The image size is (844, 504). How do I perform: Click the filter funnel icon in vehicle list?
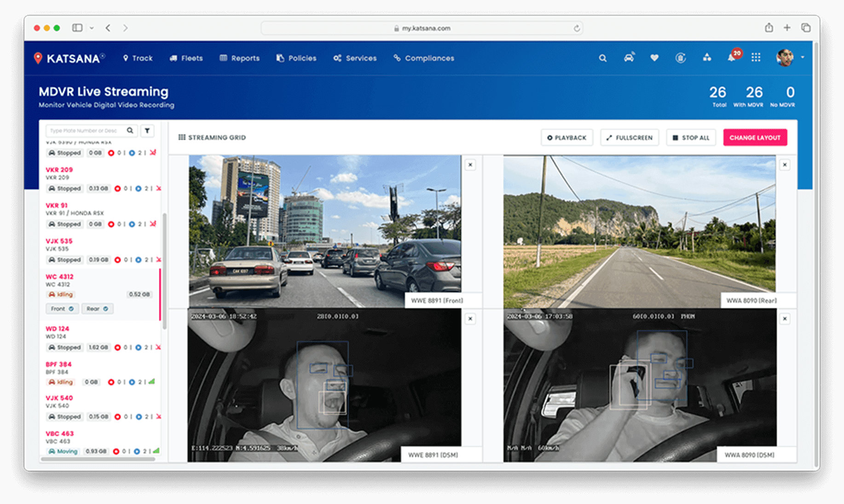[147, 131]
